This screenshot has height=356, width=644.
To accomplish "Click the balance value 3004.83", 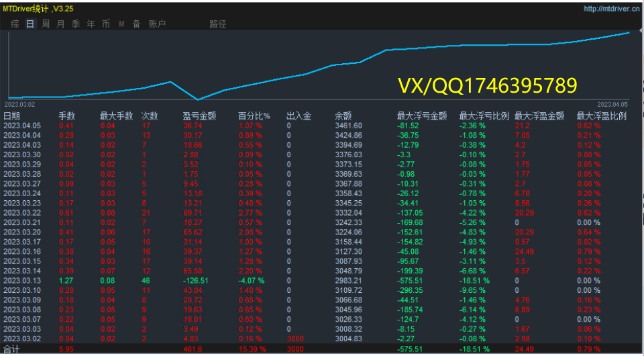I will 348,339.
